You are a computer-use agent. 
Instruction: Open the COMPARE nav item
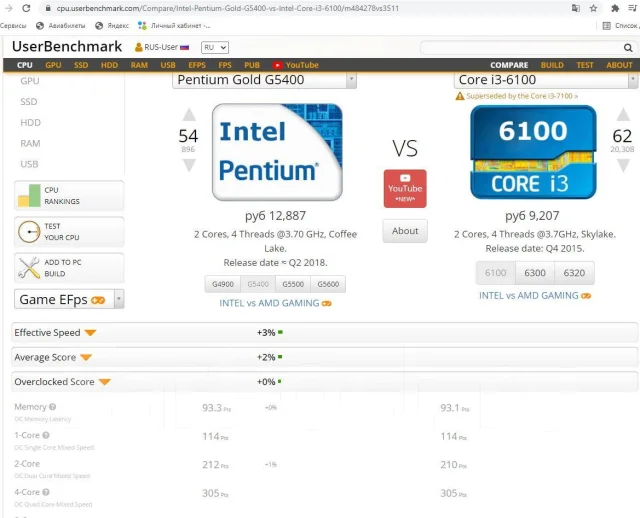click(509, 65)
